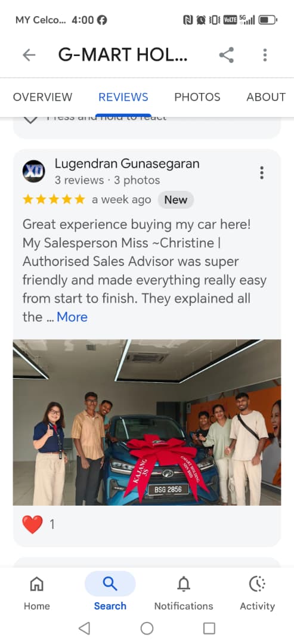Expand review text with More
Image resolution: width=294 pixels, height=644 pixels.
tap(72, 317)
